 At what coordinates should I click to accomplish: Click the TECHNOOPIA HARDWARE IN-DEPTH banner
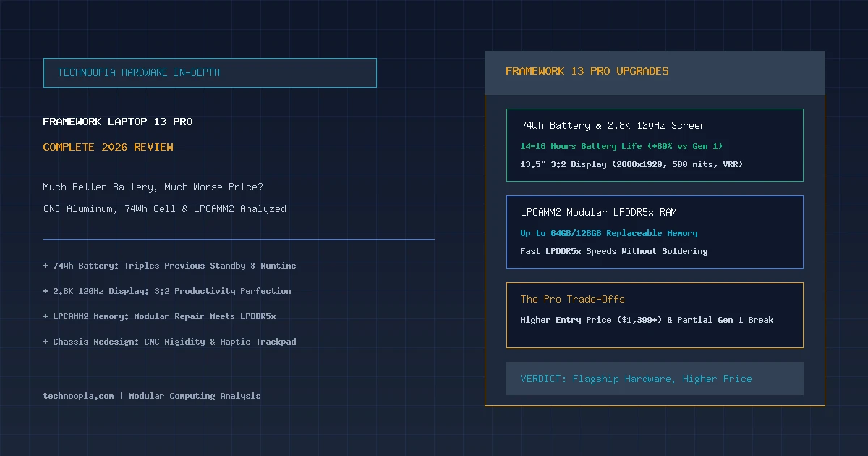click(210, 72)
